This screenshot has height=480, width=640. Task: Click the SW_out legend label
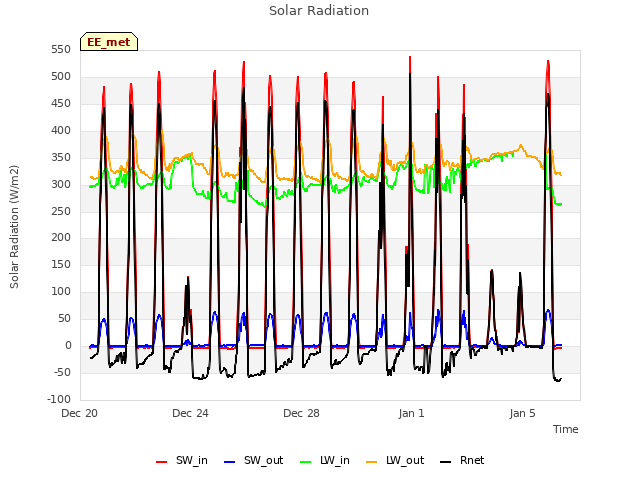(263, 460)
